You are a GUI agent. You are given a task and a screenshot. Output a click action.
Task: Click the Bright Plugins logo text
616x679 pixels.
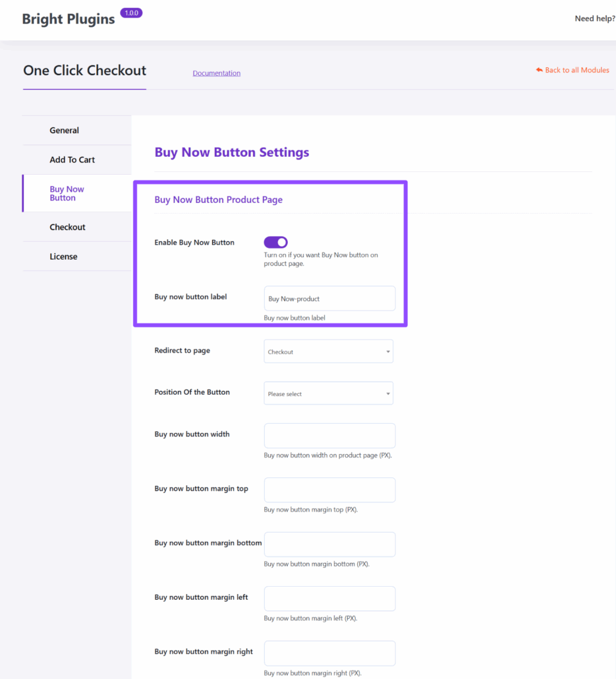[x=69, y=19]
